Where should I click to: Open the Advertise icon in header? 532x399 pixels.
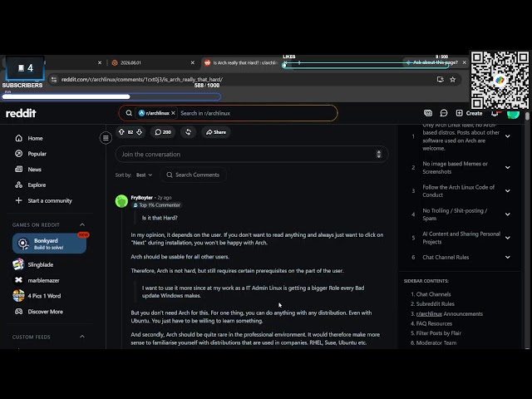point(428,113)
